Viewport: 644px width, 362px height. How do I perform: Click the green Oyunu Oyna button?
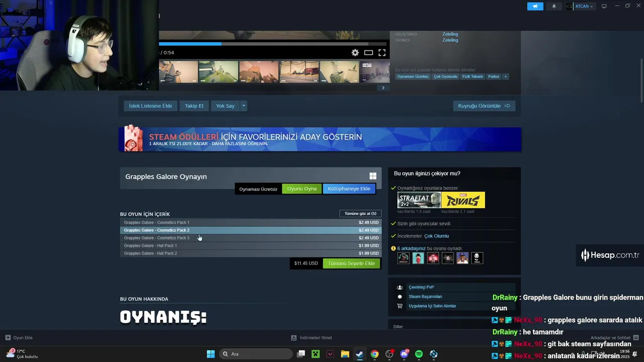pyautogui.click(x=302, y=189)
